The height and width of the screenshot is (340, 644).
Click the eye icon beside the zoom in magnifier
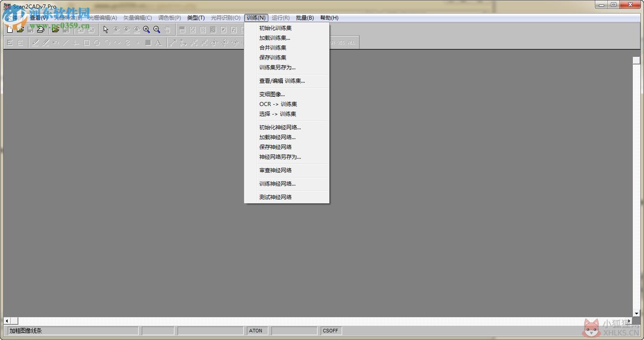(x=136, y=30)
